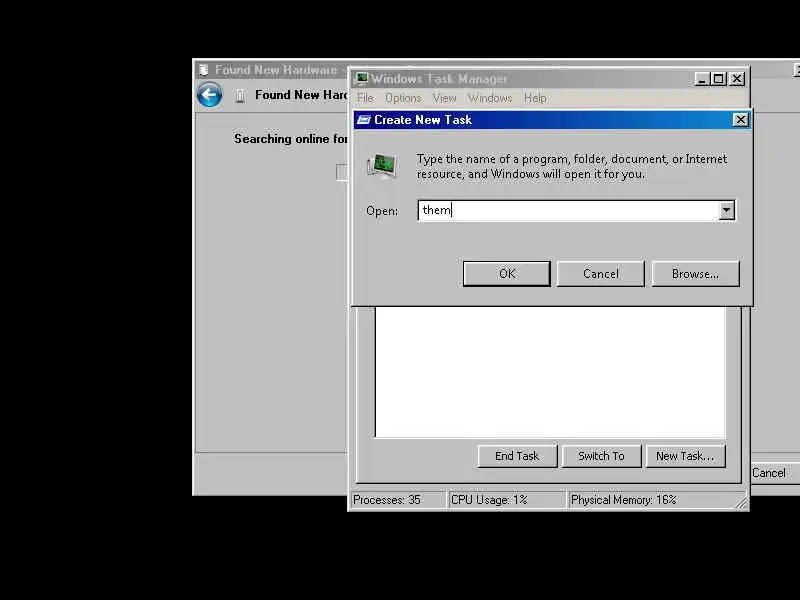Screen dimensions: 800x600
Task: Minimize the Windows Task Manager window
Action: point(702,79)
